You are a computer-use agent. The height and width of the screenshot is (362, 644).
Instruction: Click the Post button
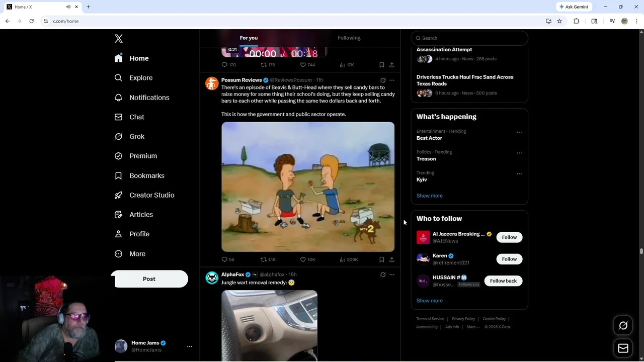tap(149, 279)
